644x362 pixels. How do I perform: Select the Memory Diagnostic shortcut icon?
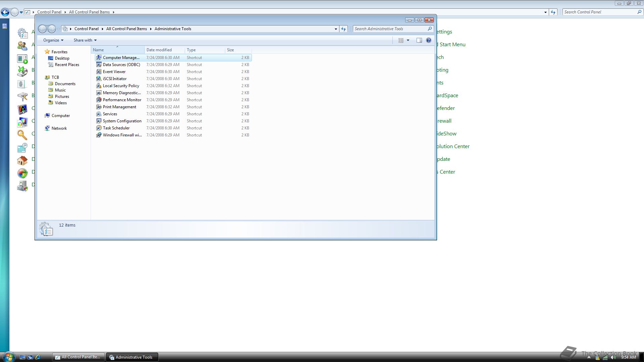(x=99, y=93)
